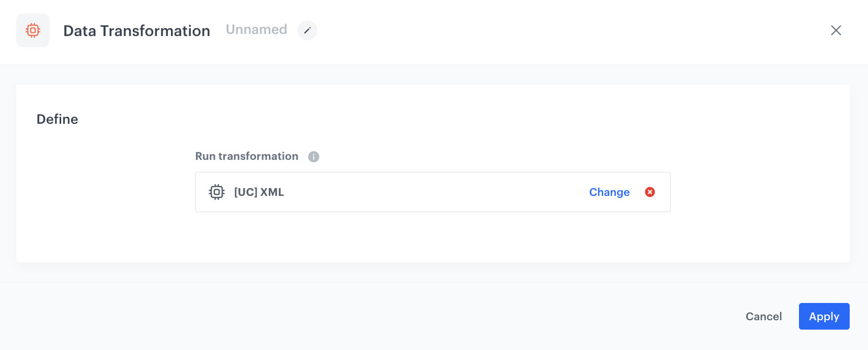Screen dimensions: 868x350
Task: Cancel the data transformation setup
Action: click(x=763, y=316)
